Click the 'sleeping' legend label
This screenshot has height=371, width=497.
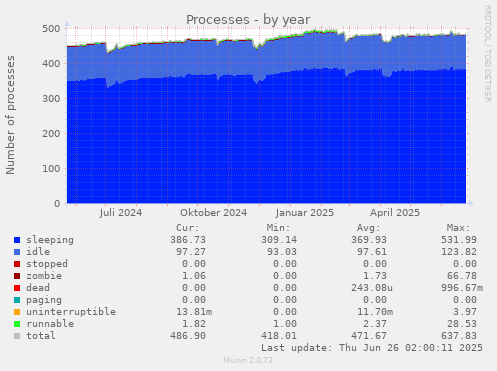coord(50,240)
